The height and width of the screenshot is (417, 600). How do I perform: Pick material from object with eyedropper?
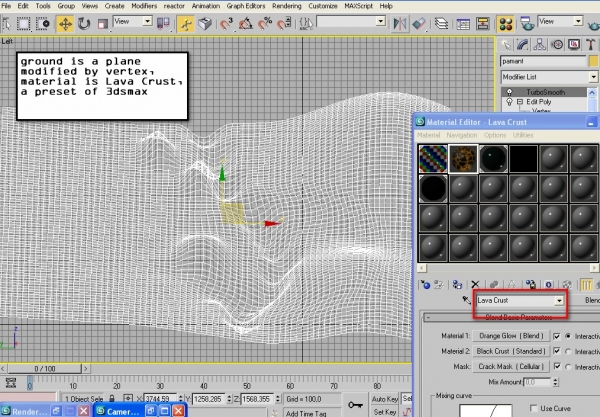(466, 300)
